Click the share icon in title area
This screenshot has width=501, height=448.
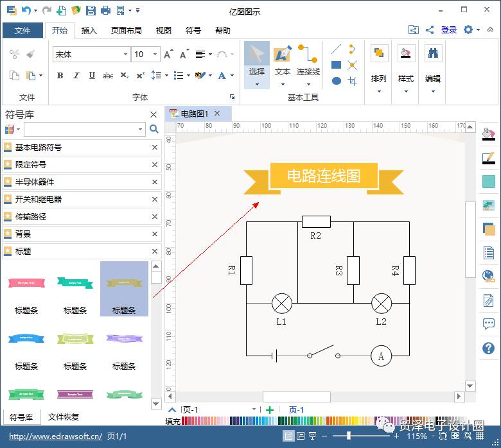(430, 30)
